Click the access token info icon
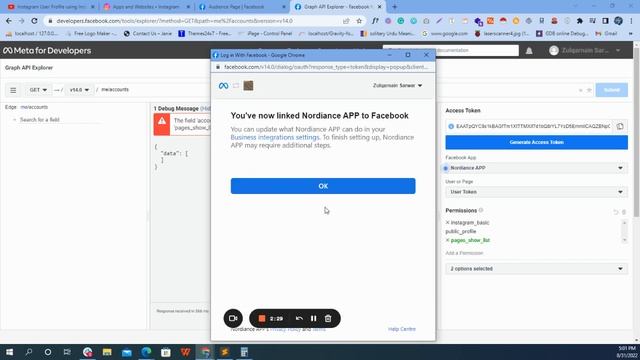Screen dimensions: 640x360 [451, 126]
